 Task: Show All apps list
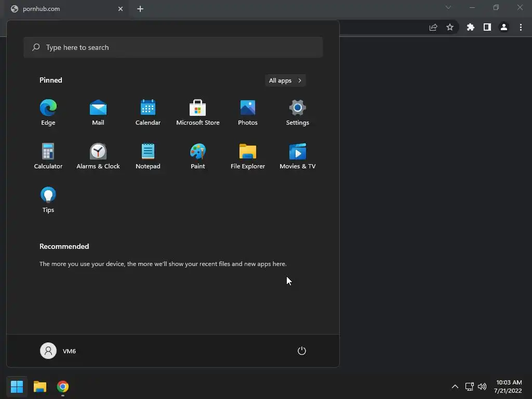coord(285,81)
